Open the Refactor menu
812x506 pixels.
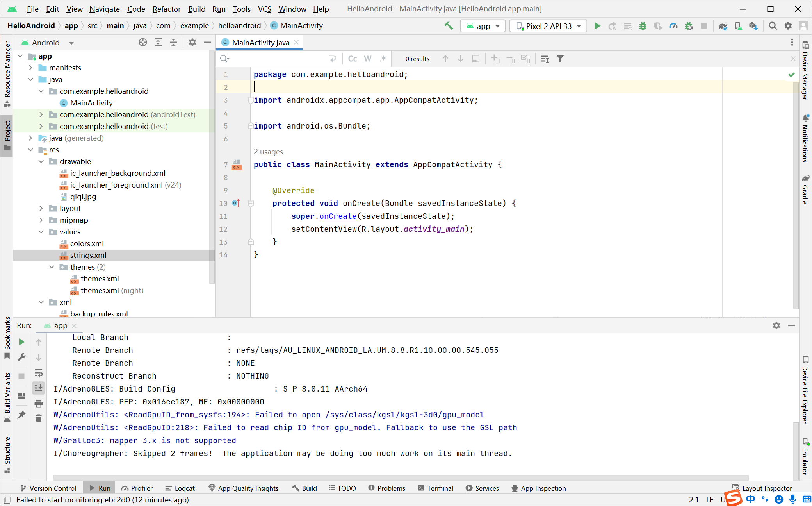tap(166, 9)
